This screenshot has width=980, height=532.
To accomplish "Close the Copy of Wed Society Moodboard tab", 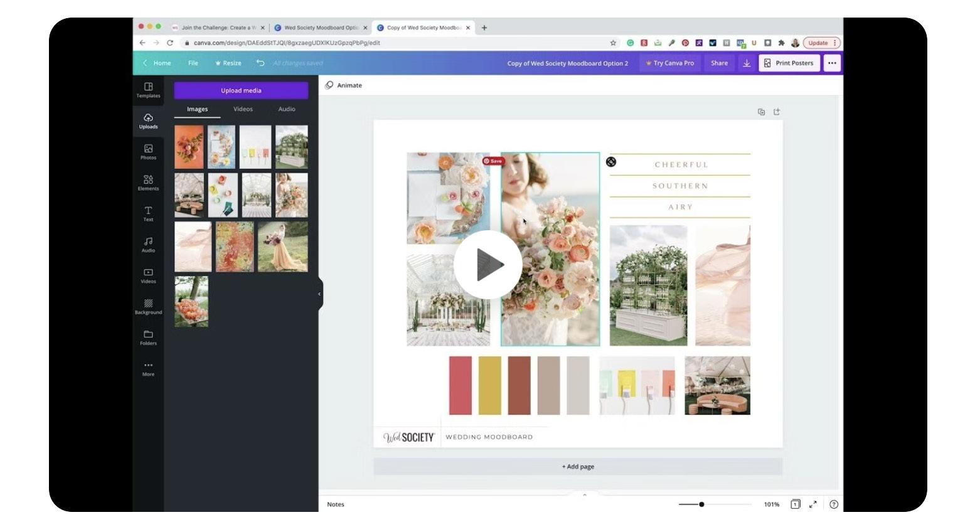I will point(468,28).
